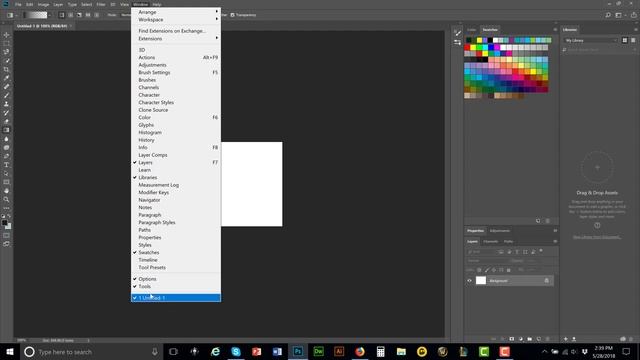Select the Hand tool
Image resolution: width=640 pixels, height=360 pixels.
tap(6, 191)
